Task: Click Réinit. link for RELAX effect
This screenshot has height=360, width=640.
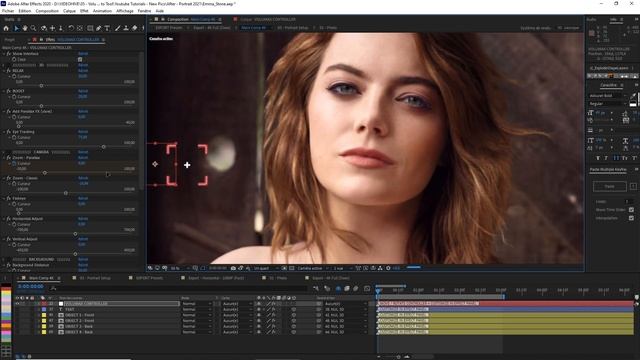Action: pos(83,71)
